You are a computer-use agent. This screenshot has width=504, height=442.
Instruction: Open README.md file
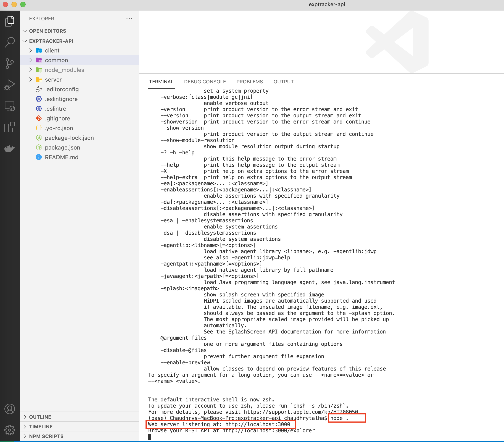[61, 157]
